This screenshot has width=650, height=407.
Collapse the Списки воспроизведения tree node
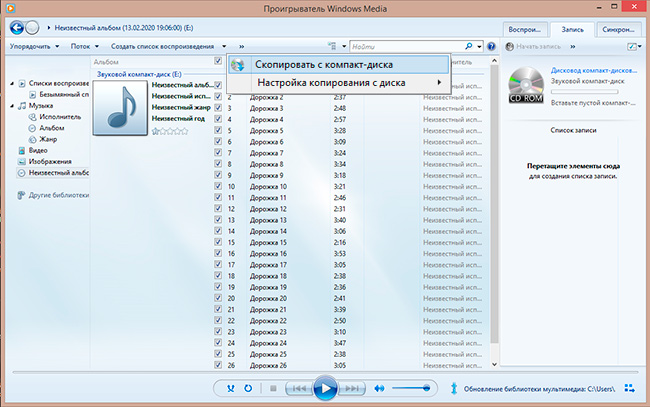click(x=12, y=83)
